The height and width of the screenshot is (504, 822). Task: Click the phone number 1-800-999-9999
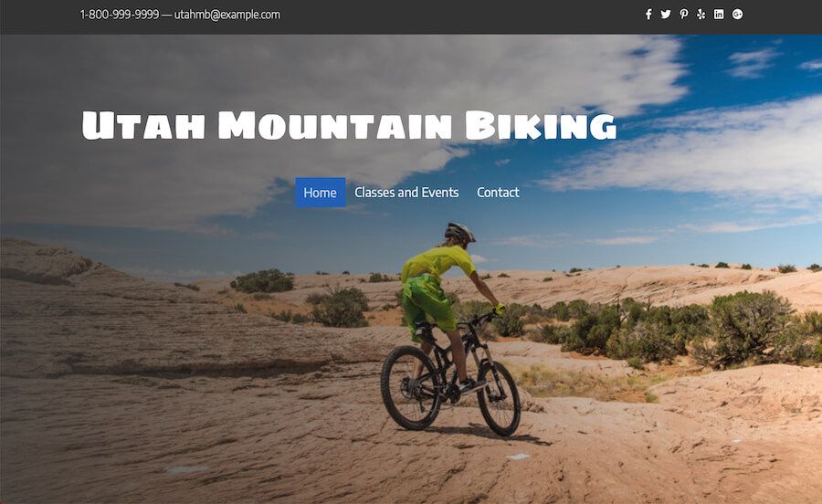click(x=120, y=15)
